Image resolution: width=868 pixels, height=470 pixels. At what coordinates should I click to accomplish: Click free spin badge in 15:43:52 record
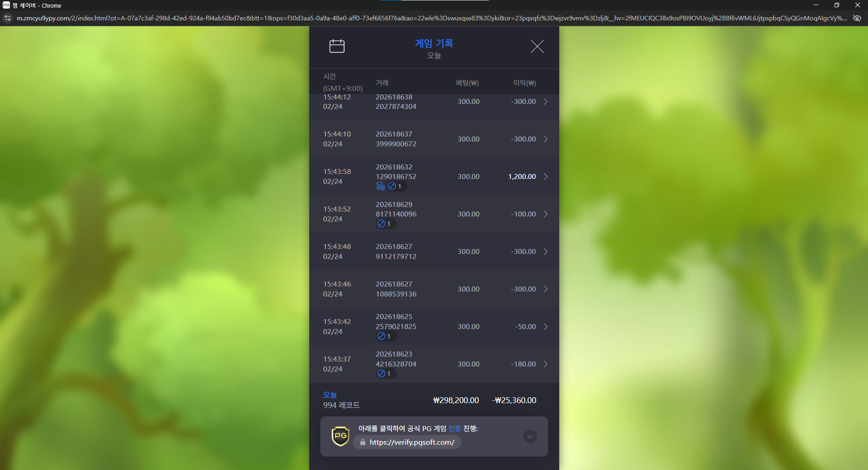pos(384,224)
